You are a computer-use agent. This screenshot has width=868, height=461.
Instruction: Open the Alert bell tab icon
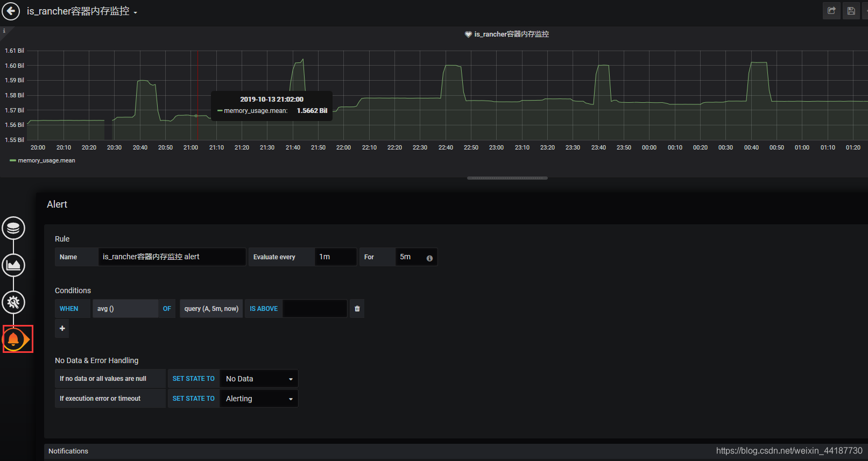[x=14, y=339]
